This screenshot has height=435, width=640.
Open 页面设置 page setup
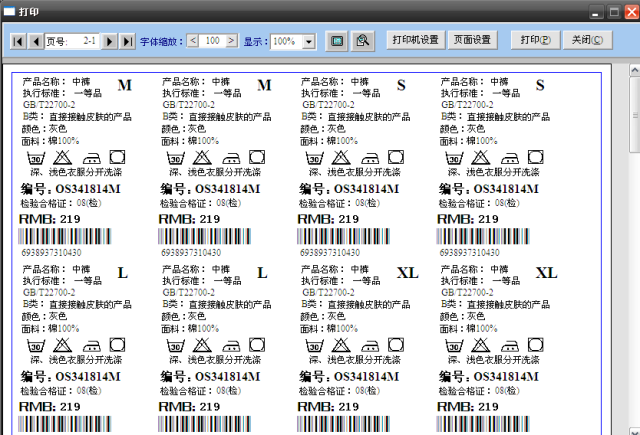pos(472,40)
